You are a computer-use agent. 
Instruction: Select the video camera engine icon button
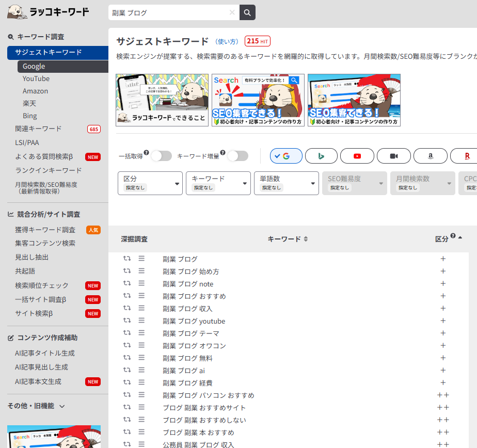(394, 156)
